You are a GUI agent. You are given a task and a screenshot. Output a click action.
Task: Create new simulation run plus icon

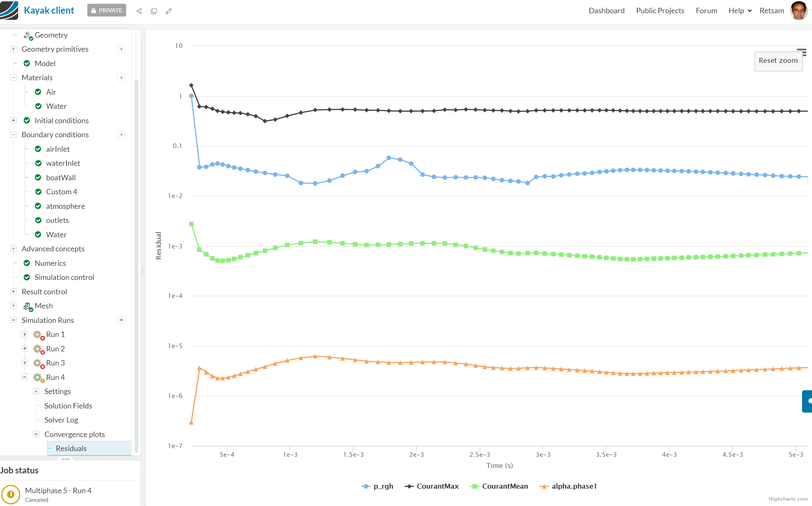(121, 320)
